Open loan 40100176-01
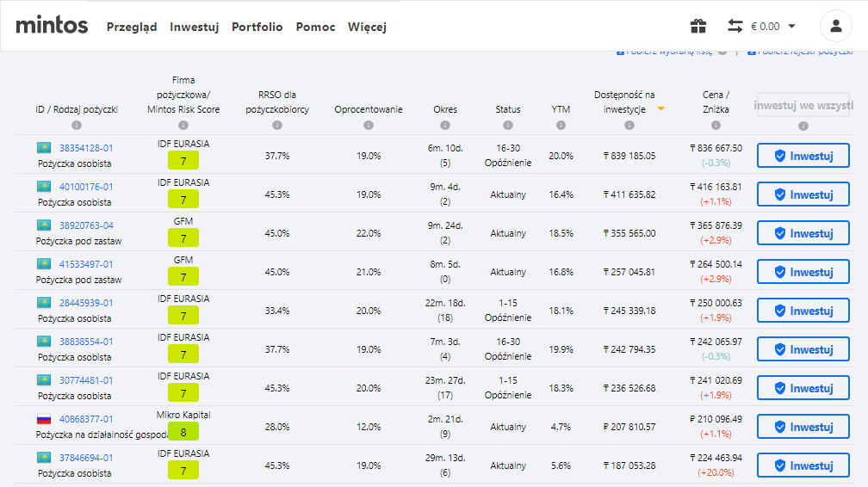 [86, 187]
